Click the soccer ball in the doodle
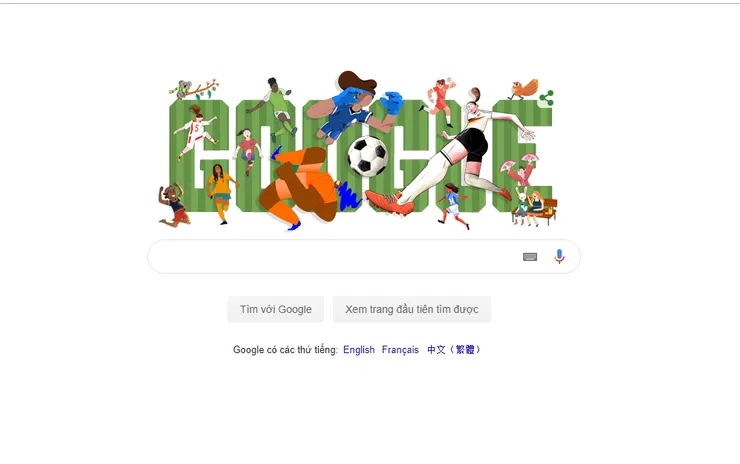Image resolution: width=740 pixels, height=464 pixels. tap(368, 156)
